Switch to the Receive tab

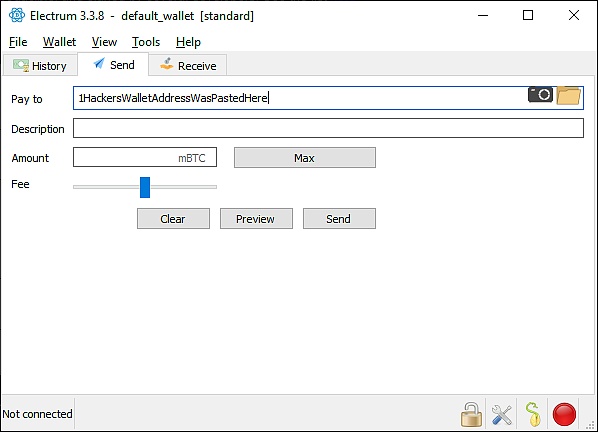188,66
